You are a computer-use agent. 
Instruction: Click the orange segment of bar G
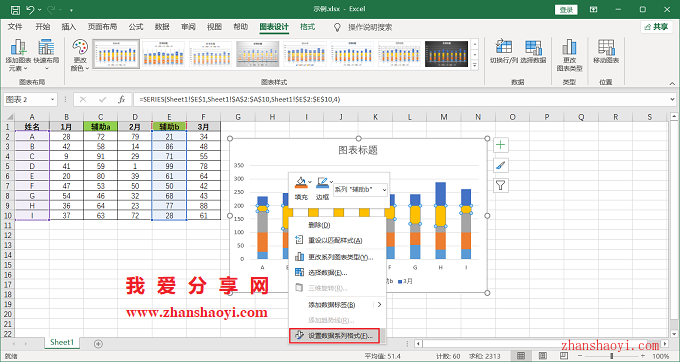click(415, 239)
